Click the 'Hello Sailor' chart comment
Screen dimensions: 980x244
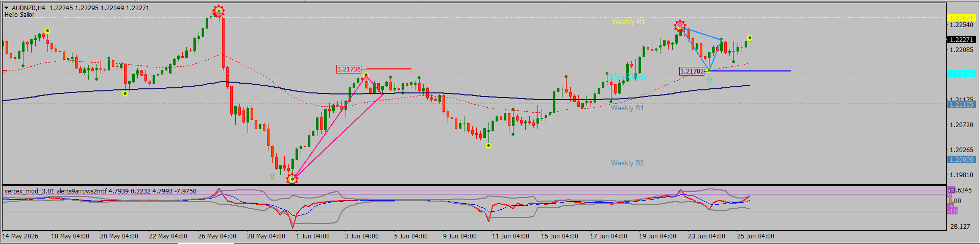[19, 15]
